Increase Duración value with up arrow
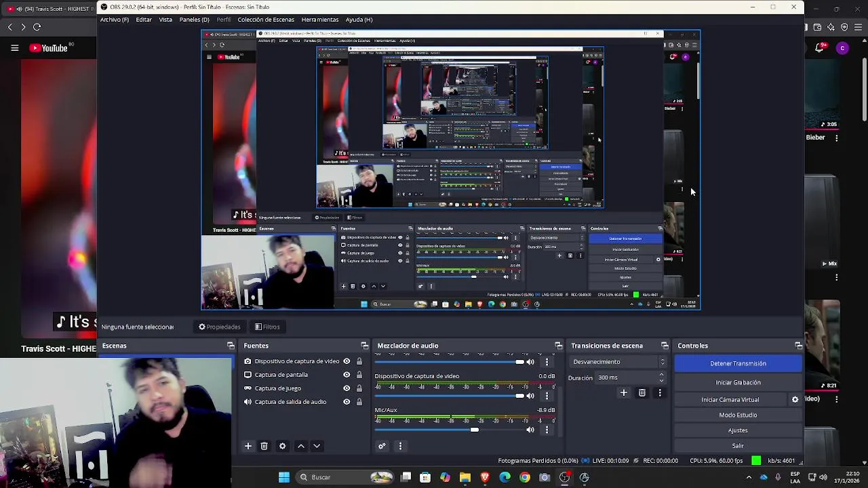The height and width of the screenshot is (488, 868). pyautogui.click(x=661, y=375)
